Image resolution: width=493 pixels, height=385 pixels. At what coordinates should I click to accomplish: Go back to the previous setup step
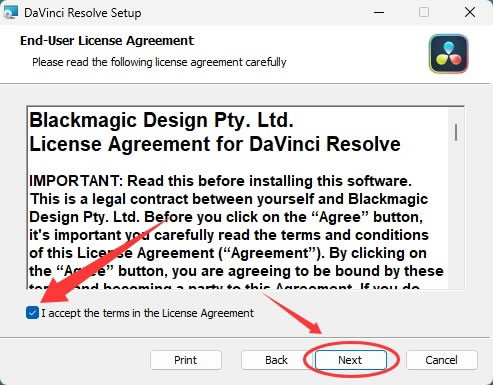(x=276, y=360)
